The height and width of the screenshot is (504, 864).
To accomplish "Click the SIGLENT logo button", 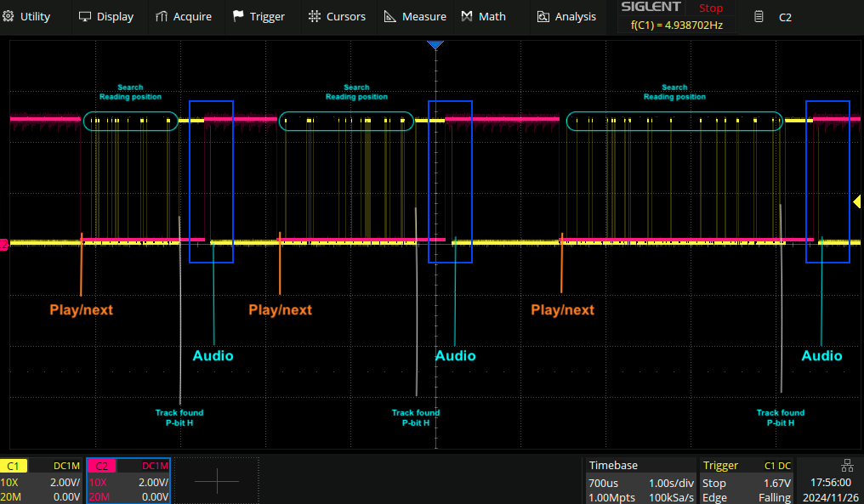I will pos(651,8).
